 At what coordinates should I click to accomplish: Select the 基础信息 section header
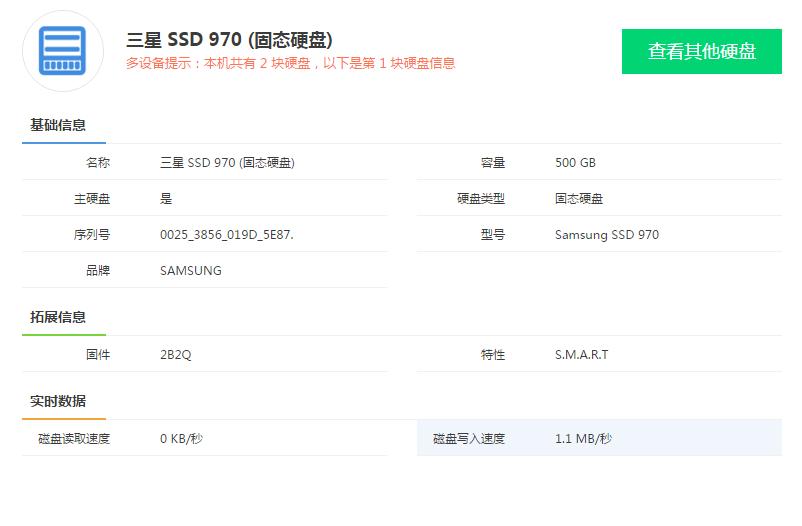[x=58, y=126]
